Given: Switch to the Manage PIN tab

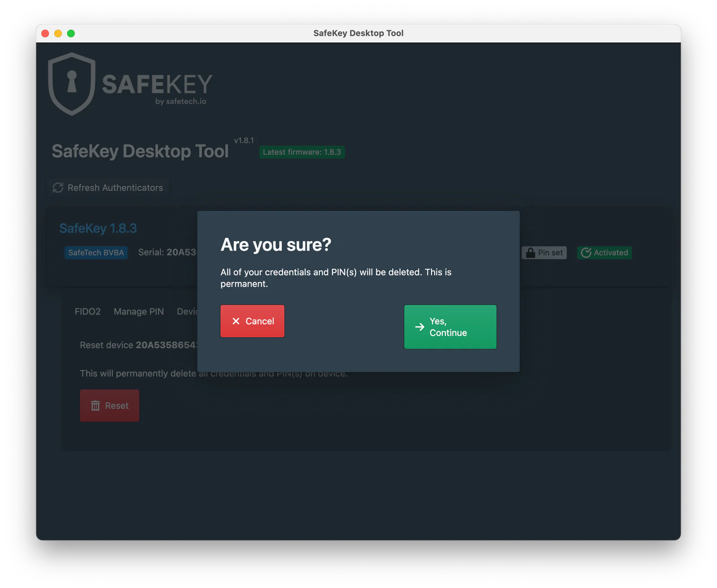Looking at the screenshot, I should [x=139, y=311].
